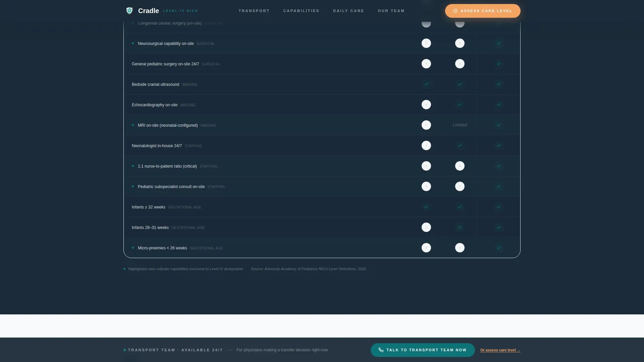The width and height of the screenshot is (644, 362).
Task: Click the Cradle shield logo icon
Action: point(129,11)
